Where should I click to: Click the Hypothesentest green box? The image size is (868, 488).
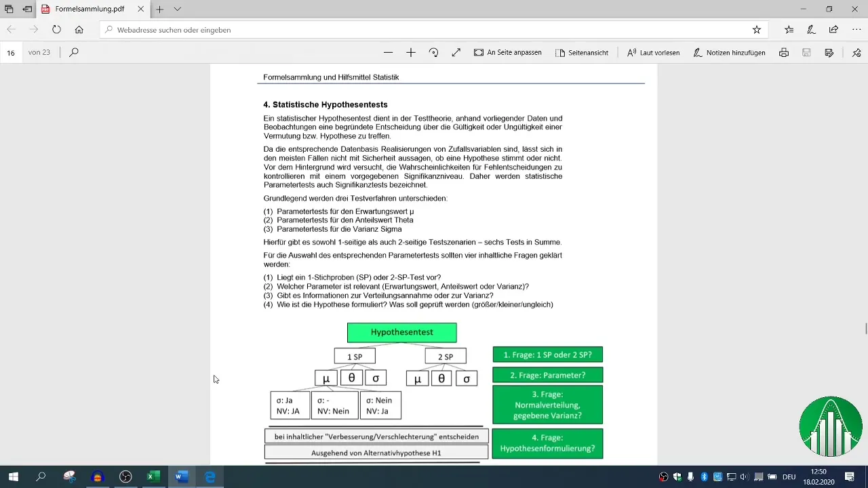(401, 332)
